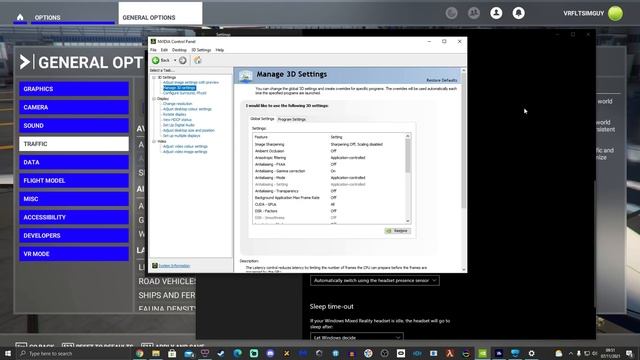Open the Desktop menu in NVIDIA Control Panel

tap(179, 50)
